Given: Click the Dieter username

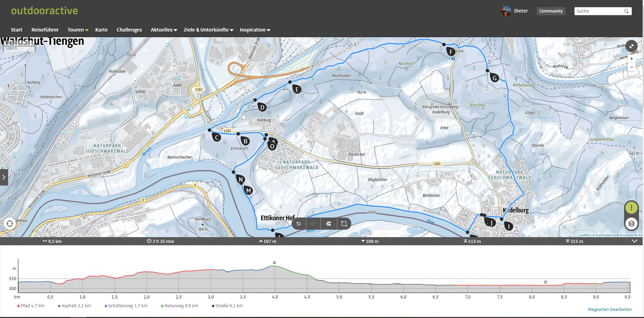Looking at the screenshot, I should click(521, 11).
